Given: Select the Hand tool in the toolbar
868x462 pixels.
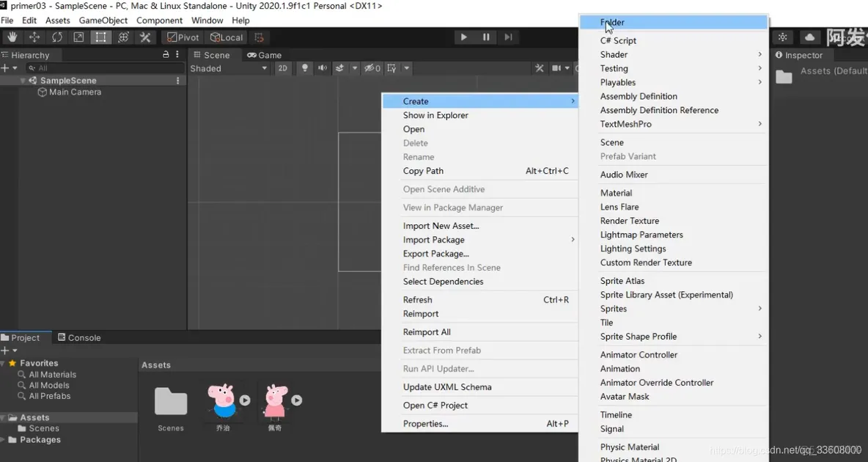Looking at the screenshot, I should (12, 37).
